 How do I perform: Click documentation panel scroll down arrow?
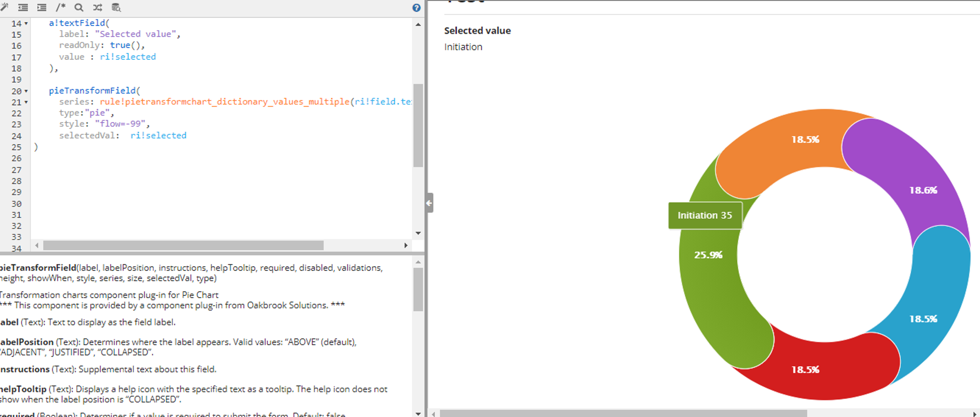click(x=418, y=414)
